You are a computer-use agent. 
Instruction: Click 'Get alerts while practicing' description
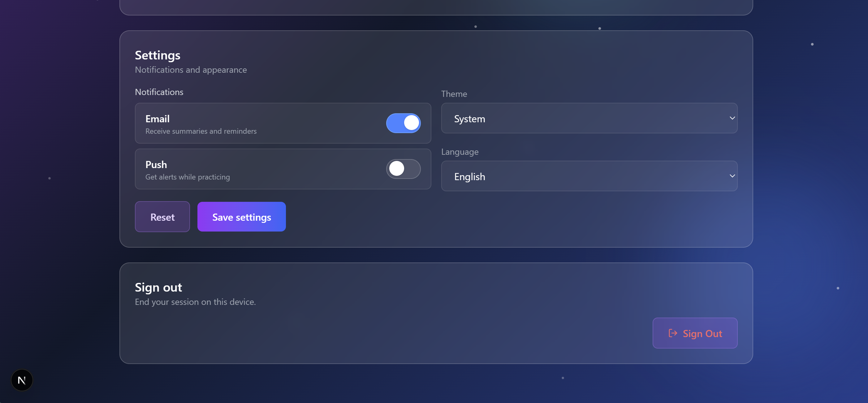(x=187, y=177)
